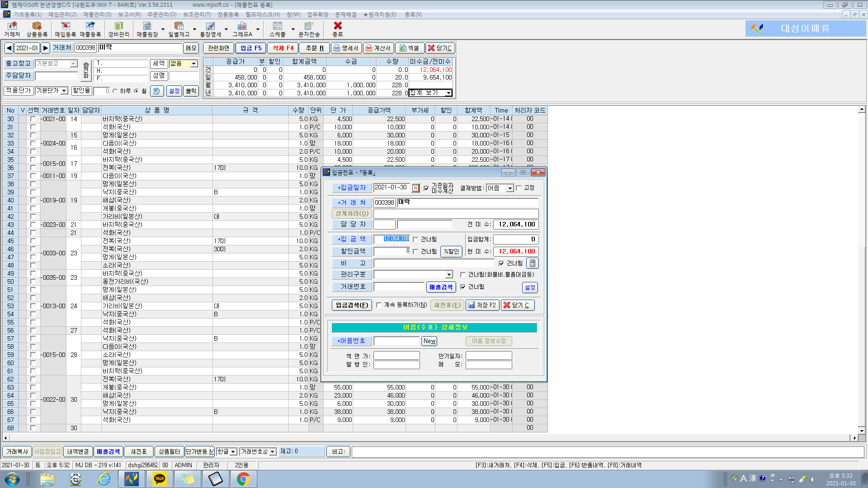The image size is (868, 488).
Task: Enable the 계속 등록하기 checkbox
Action: tap(379, 305)
